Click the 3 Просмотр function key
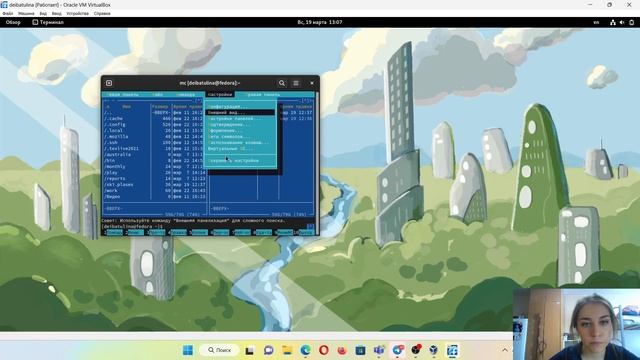640x360 pixels. (156, 232)
